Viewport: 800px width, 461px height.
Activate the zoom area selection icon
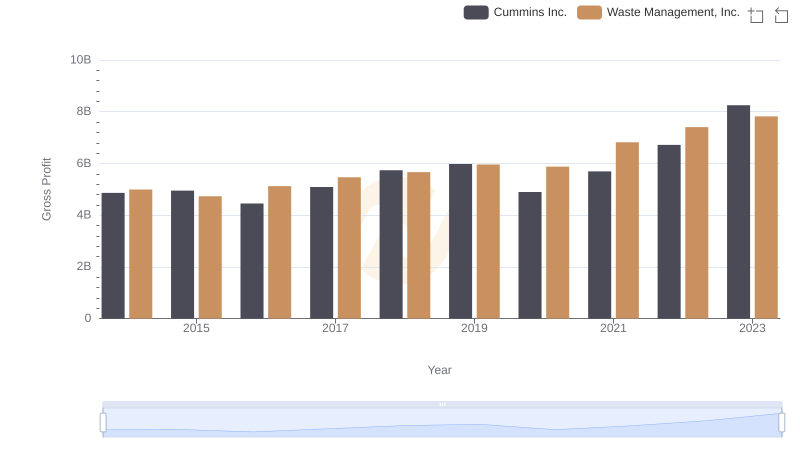[756, 14]
